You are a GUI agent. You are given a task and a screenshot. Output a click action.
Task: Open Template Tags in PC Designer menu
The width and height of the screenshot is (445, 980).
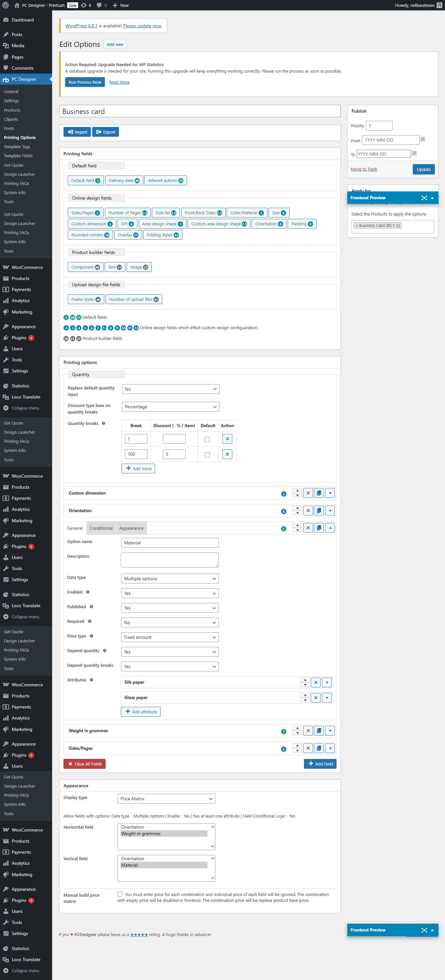pos(17,147)
